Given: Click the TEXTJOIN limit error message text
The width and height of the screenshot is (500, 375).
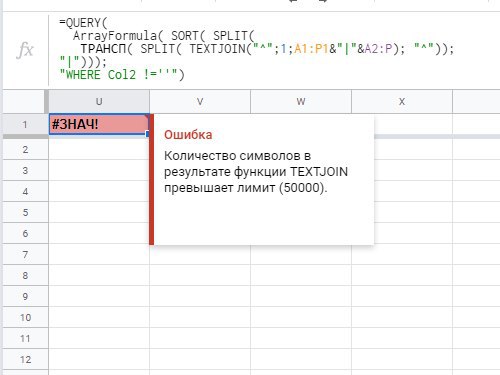Looking at the screenshot, I should click(256, 172).
